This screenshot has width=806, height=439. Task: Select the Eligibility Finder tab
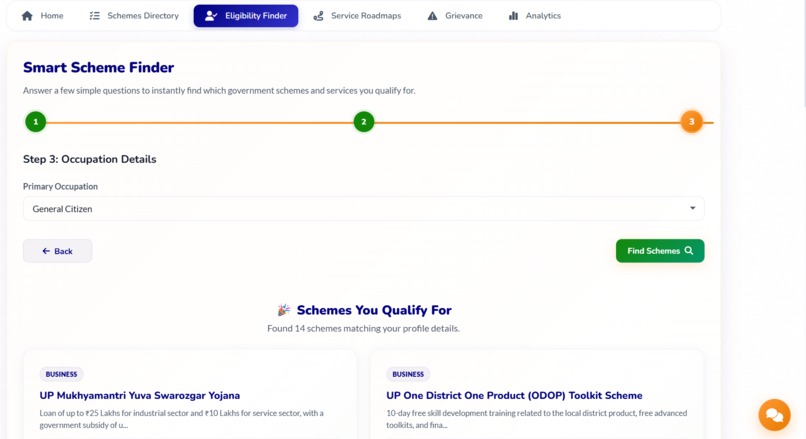246,16
